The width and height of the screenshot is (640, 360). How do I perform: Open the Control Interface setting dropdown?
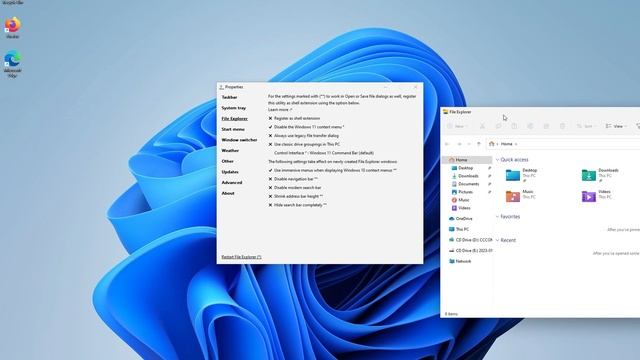[x=324, y=153]
